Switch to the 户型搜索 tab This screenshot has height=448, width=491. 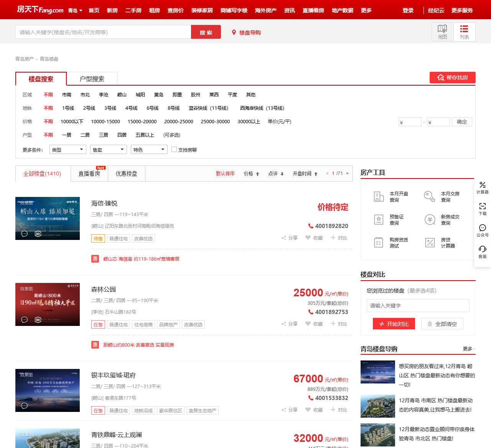(x=92, y=79)
